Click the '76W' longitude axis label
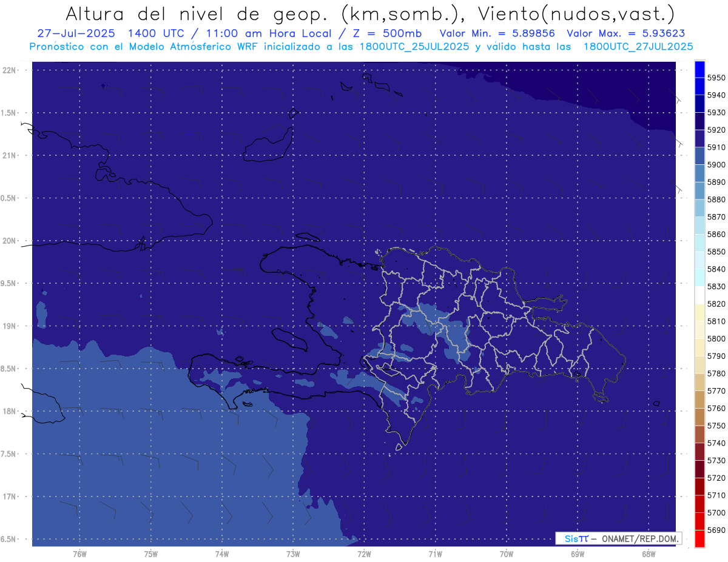Image resolution: width=728 pixels, height=562 pixels. 79,554
